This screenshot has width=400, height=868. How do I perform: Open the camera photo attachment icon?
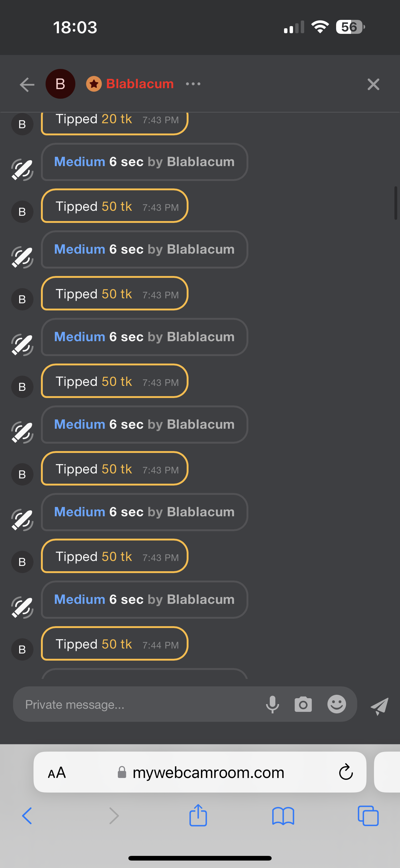pos(303,704)
